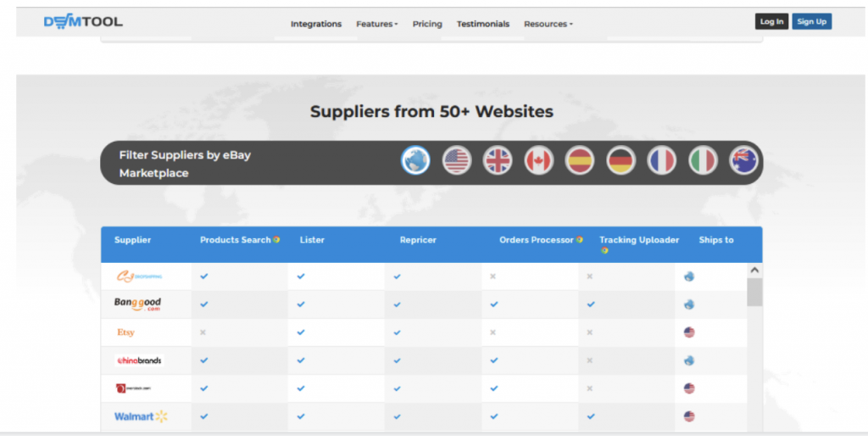
Task: Click the Suppliers from 50+ Websites heading
Action: tap(431, 111)
